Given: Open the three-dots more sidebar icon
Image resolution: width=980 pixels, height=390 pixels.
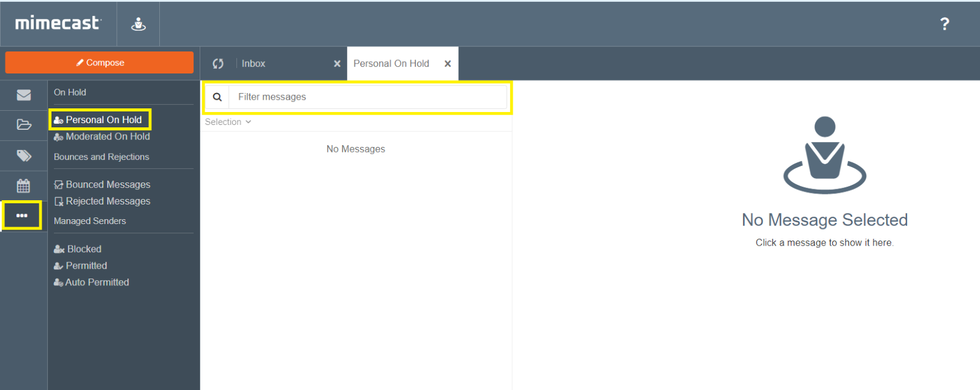Looking at the screenshot, I should point(22,216).
